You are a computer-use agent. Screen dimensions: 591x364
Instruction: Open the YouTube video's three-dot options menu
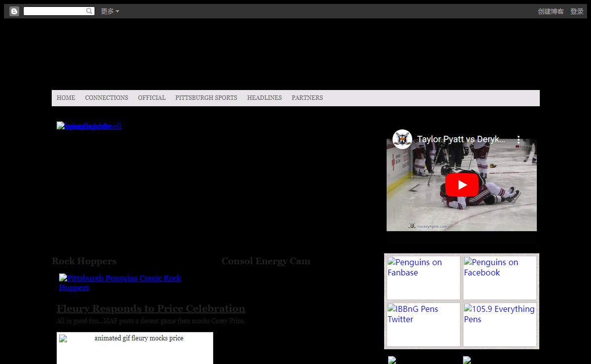[518, 139]
